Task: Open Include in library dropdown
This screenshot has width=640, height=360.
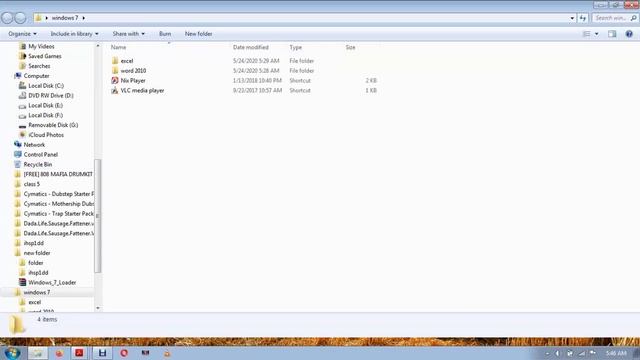Action: coord(74,34)
